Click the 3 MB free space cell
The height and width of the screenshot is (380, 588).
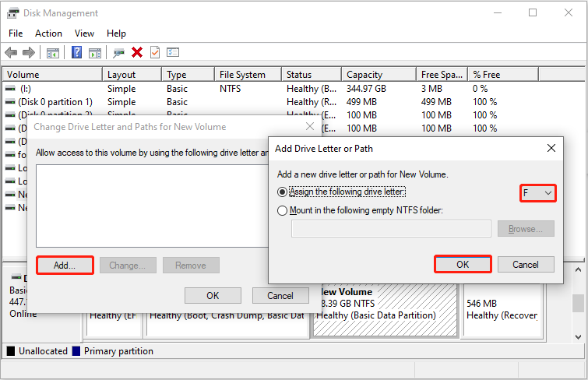[431, 89]
